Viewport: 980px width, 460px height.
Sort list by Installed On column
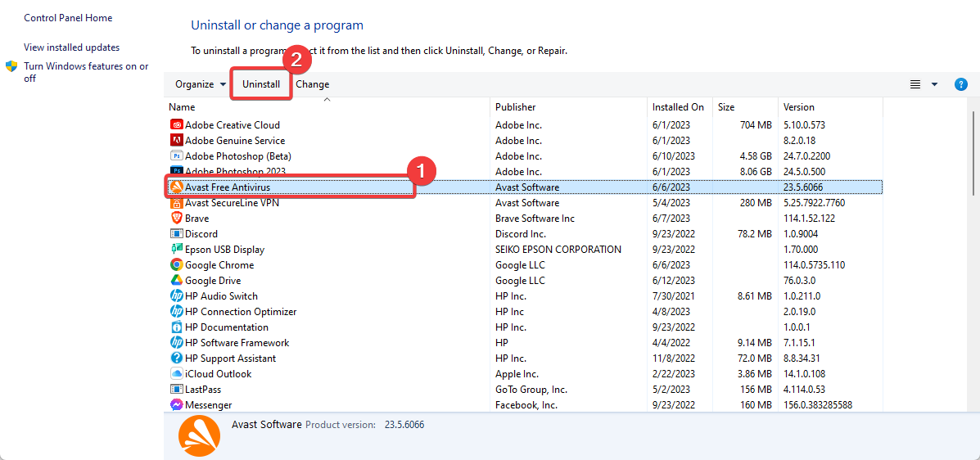pyautogui.click(x=678, y=107)
